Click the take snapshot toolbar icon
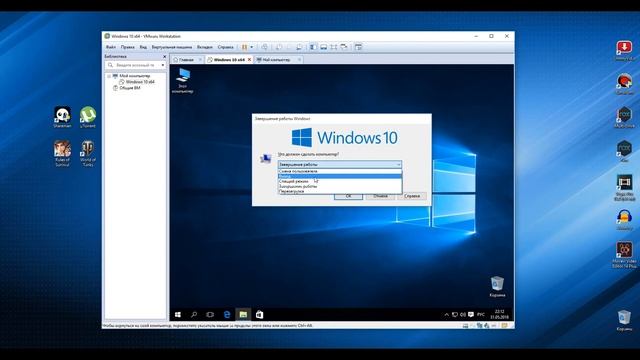Screen dimensions: 640x360 [279, 47]
